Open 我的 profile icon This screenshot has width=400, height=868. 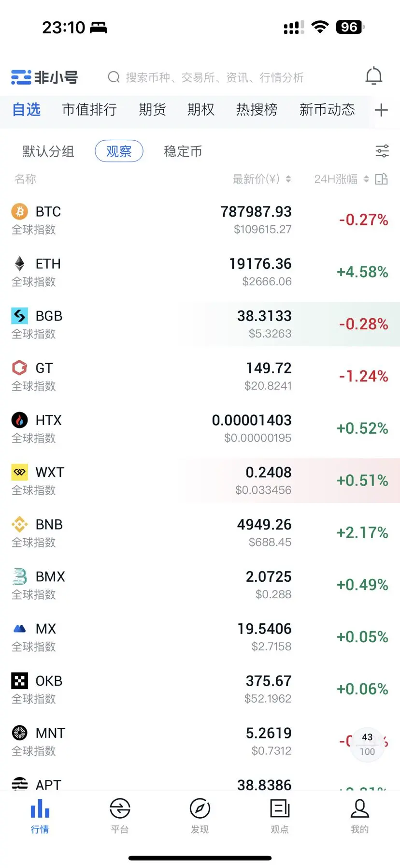(x=359, y=815)
